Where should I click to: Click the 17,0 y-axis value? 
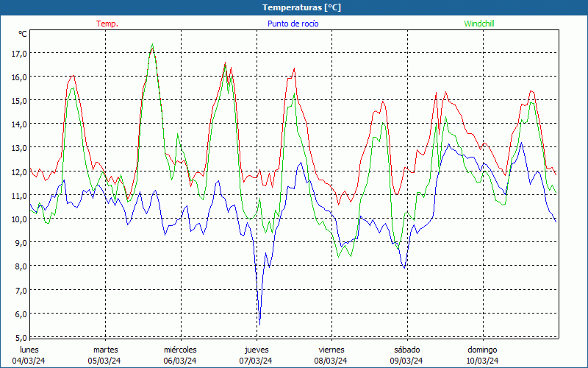(x=19, y=54)
